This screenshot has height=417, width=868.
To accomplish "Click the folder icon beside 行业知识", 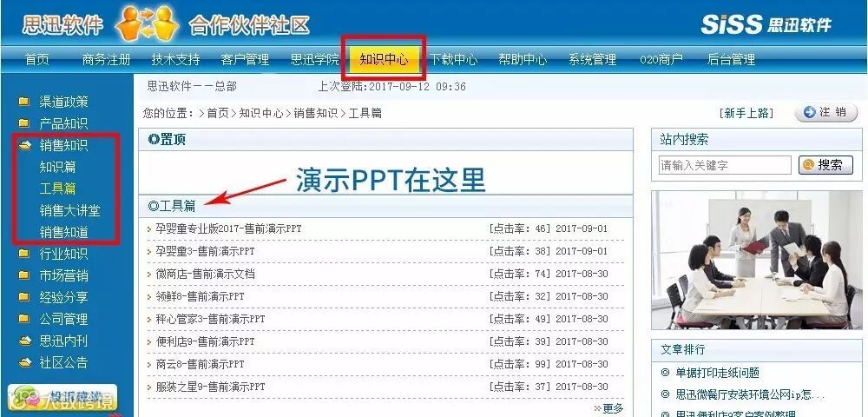I will click(x=23, y=254).
